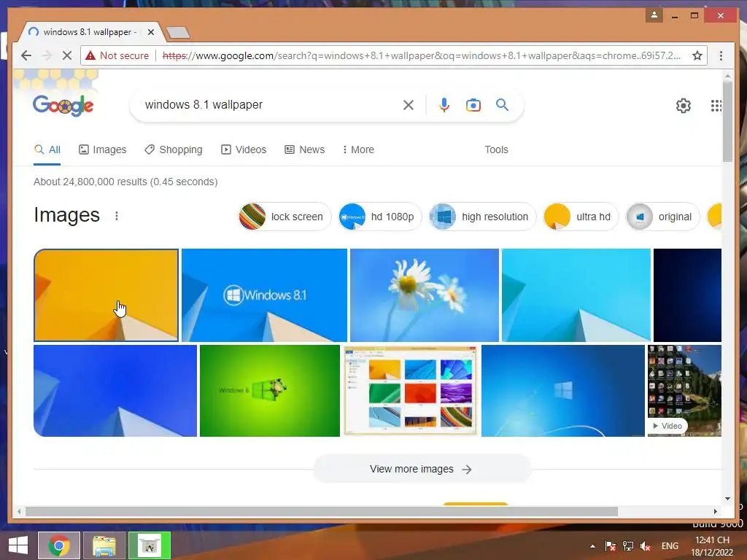This screenshot has width=747, height=560.
Task: Open Google settings gear
Action: (x=683, y=105)
